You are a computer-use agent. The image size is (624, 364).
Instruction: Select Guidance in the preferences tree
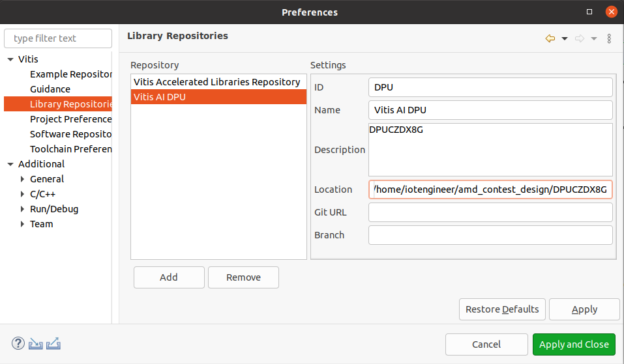point(50,89)
